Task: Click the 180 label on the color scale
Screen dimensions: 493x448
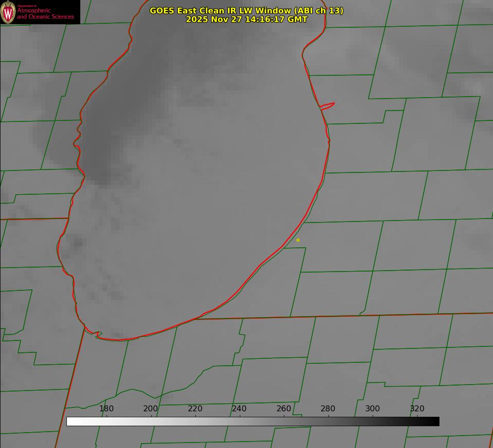Action: pos(106,408)
